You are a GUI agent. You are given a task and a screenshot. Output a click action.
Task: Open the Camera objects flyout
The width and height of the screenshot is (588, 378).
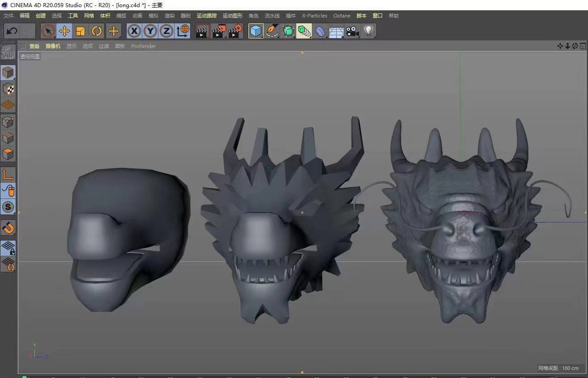tap(353, 31)
